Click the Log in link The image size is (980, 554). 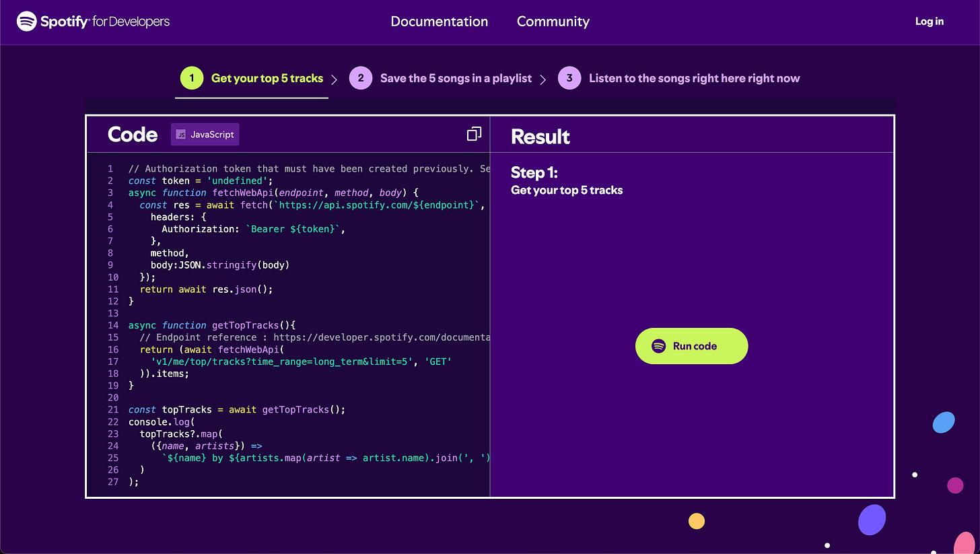click(929, 22)
